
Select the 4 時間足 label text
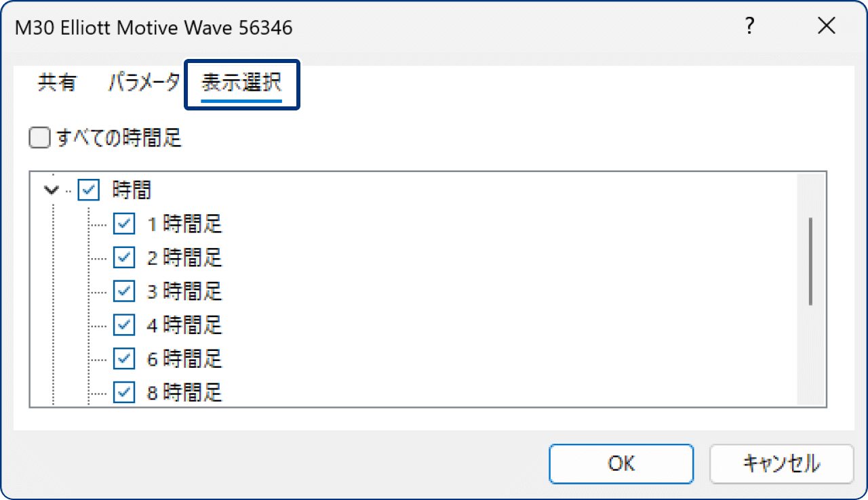[x=184, y=325]
